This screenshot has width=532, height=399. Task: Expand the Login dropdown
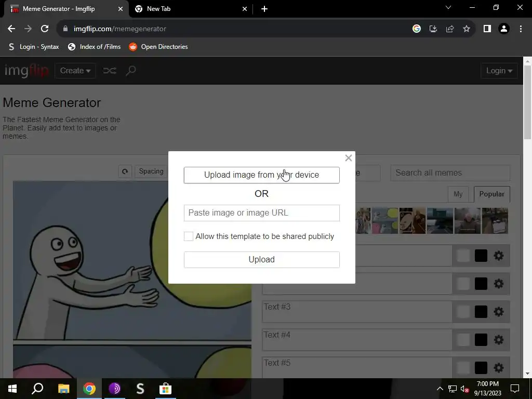coord(499,71)
